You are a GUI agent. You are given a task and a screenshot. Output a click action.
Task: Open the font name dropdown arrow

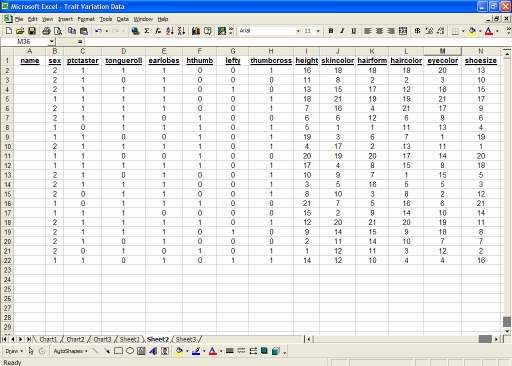pos(298,31)
